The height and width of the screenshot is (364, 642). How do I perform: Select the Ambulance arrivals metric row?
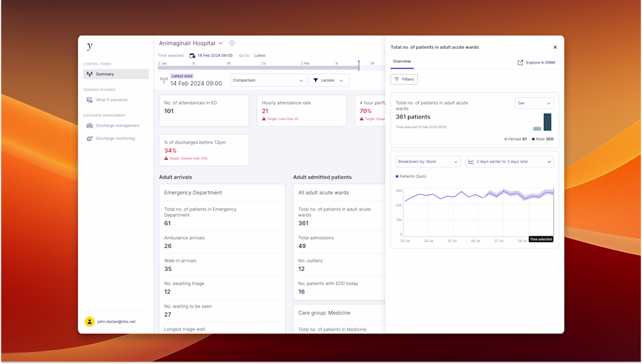tap(222, 243)
